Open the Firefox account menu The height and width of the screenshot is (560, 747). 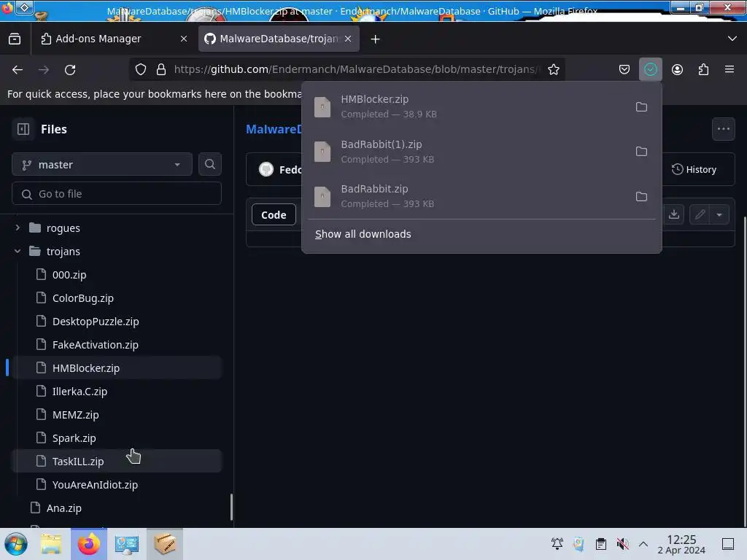pyautogui.click(x=677, y=69)
